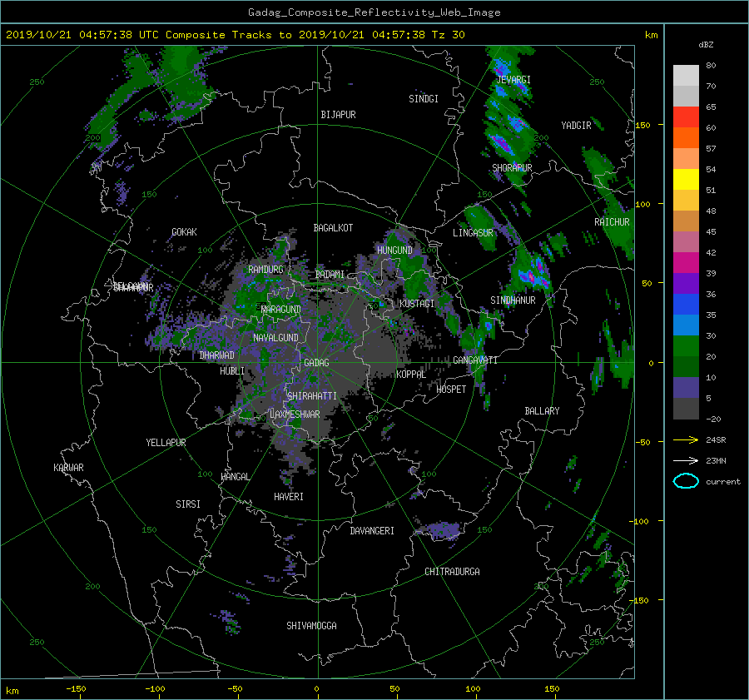749x700 pixels.
Task: Click the NAVALGUND city label
Action: click(275, 338)
